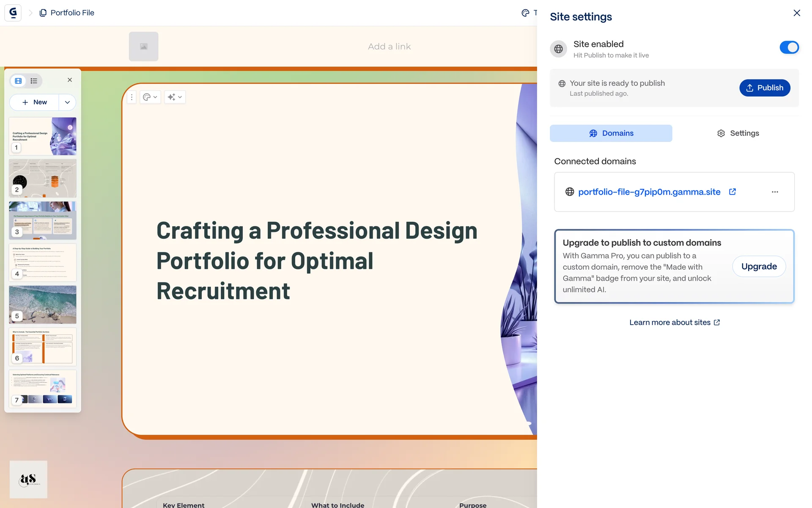Switch to outline list view
The height and width of the screenshot is (508, 812).
click(34, 81)
